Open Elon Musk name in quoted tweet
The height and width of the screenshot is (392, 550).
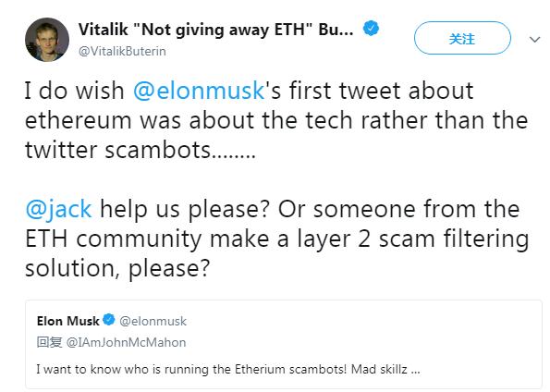pyautogui.click(x=68, y=321)
